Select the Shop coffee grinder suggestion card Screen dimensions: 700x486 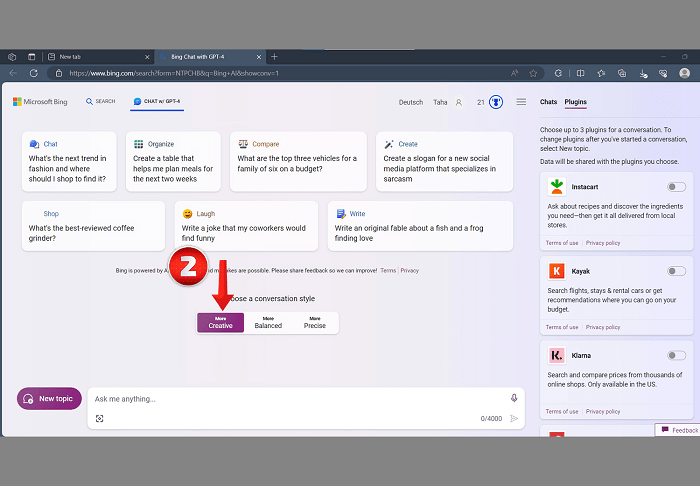93,226
